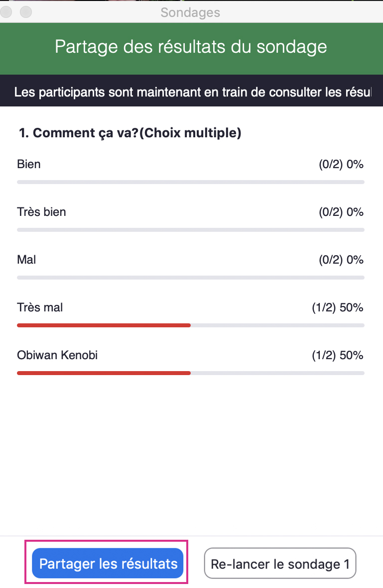The image size is (383, 588).
Task: Click the Mal answer label
Action: (26, 260)
